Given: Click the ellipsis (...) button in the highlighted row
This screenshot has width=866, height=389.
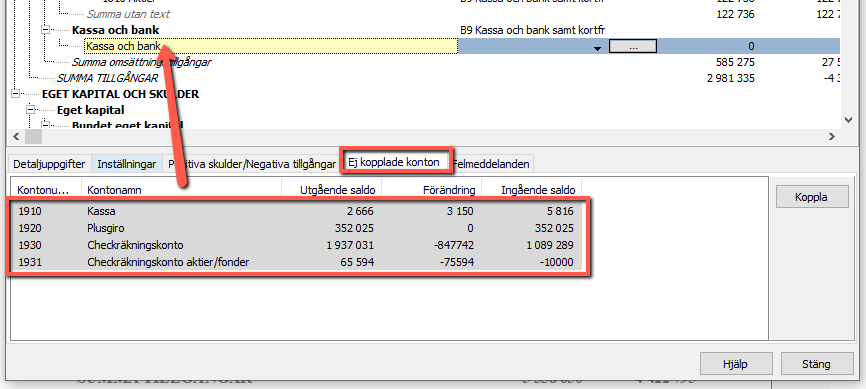Looking at the screenshot, I should 633,46.
